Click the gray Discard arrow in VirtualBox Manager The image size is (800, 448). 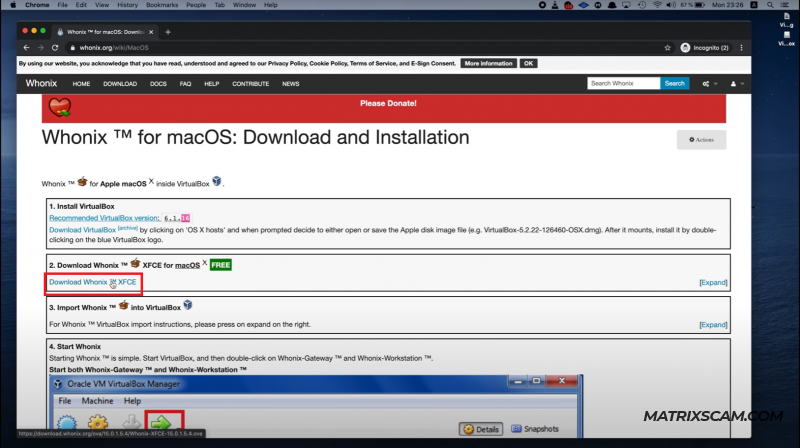131,422
